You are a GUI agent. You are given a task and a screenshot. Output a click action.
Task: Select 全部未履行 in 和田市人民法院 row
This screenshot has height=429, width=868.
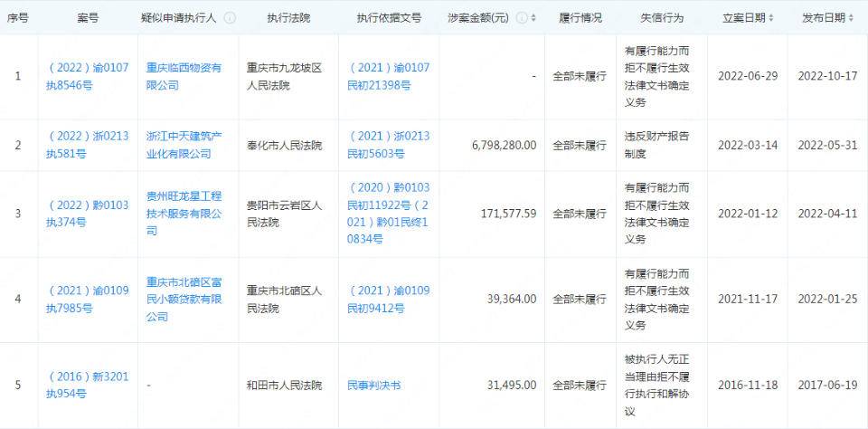pos(580,386)
